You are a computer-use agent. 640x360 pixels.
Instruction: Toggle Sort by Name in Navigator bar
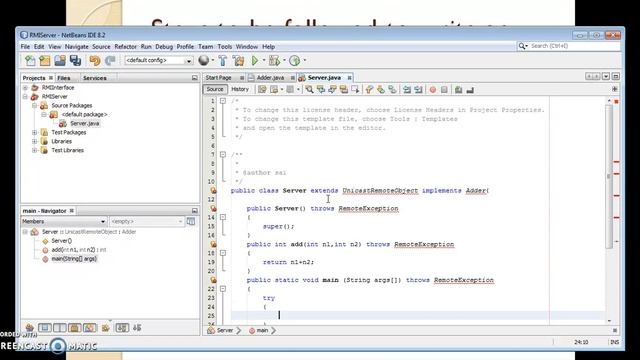[122, 327]
